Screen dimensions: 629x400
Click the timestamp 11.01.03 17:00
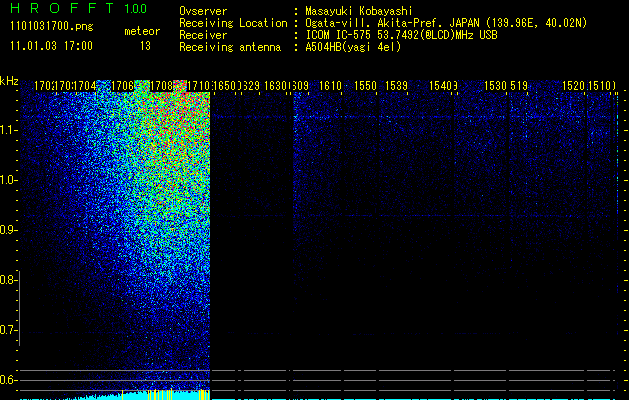pos(51,46)
